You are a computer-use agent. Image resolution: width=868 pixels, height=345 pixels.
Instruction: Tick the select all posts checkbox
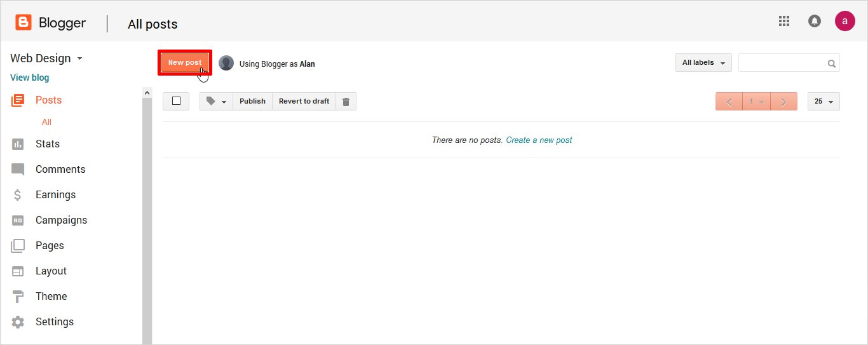(176, 101)
